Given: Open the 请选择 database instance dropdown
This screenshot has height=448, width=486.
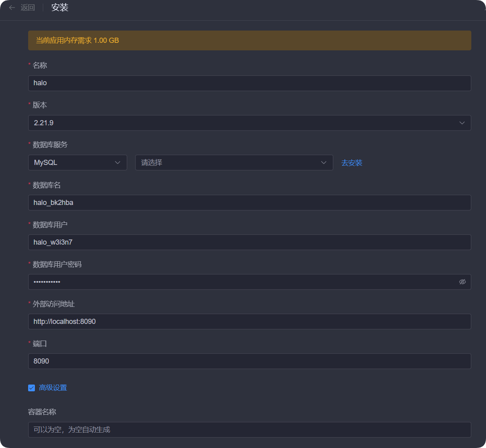Looking at the screenshot, I should [234, 163].
